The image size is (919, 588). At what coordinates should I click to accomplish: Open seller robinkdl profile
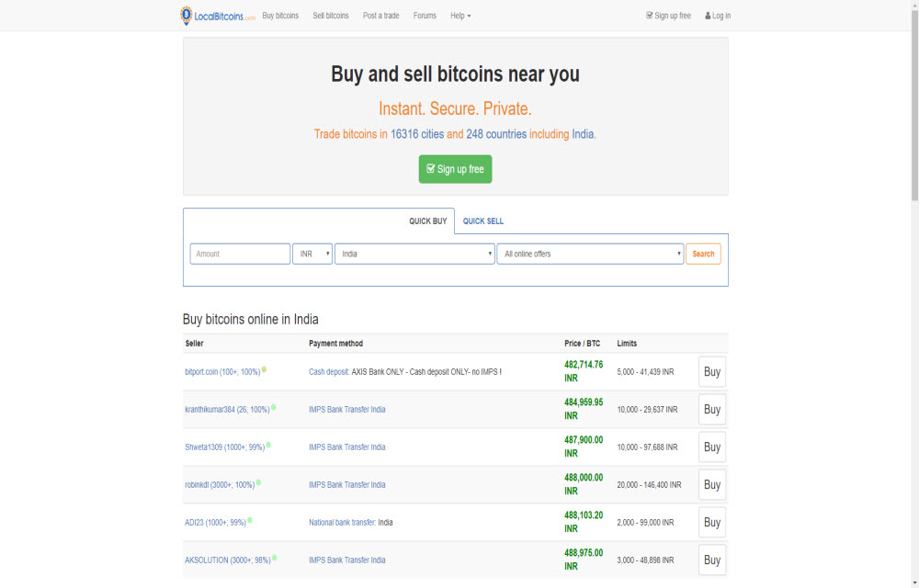click(x=220, y=485)
